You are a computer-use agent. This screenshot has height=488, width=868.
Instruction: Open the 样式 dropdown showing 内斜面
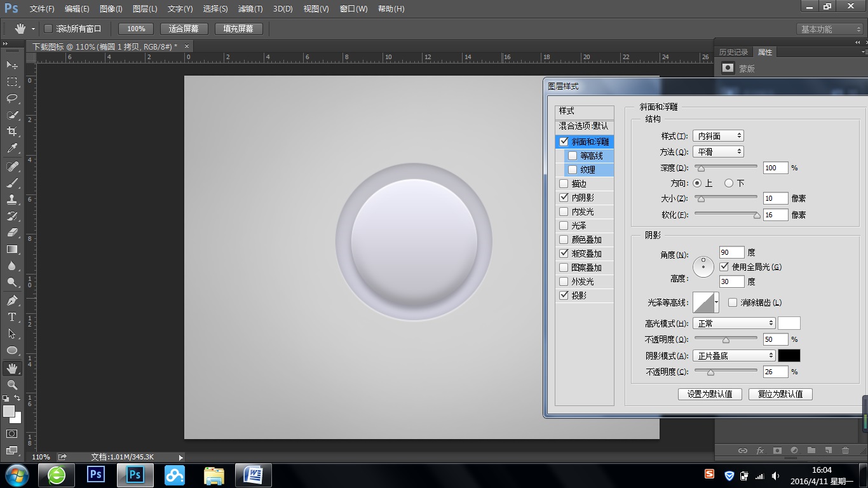pyautogui.click(x=718, y=136)
